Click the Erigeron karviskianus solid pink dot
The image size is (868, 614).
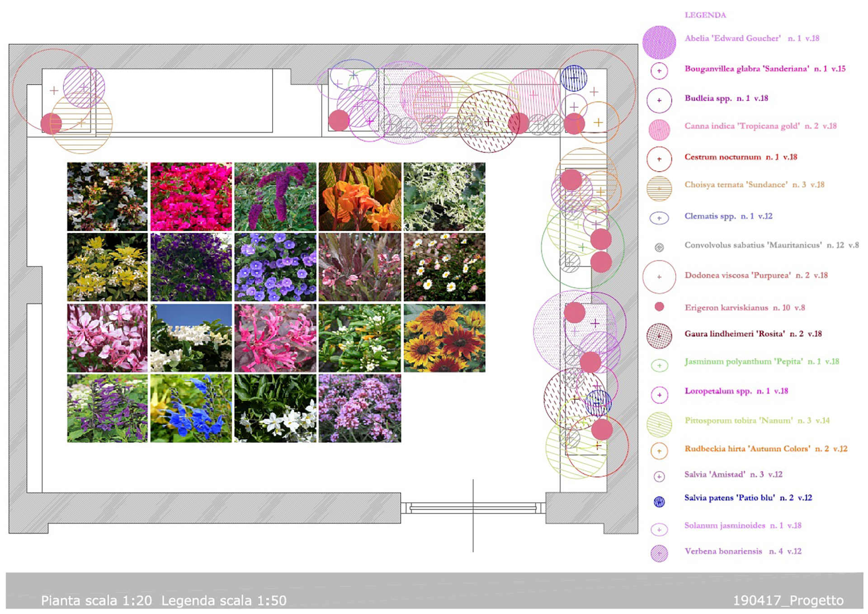pyautogui.click(x=659, y=307)
